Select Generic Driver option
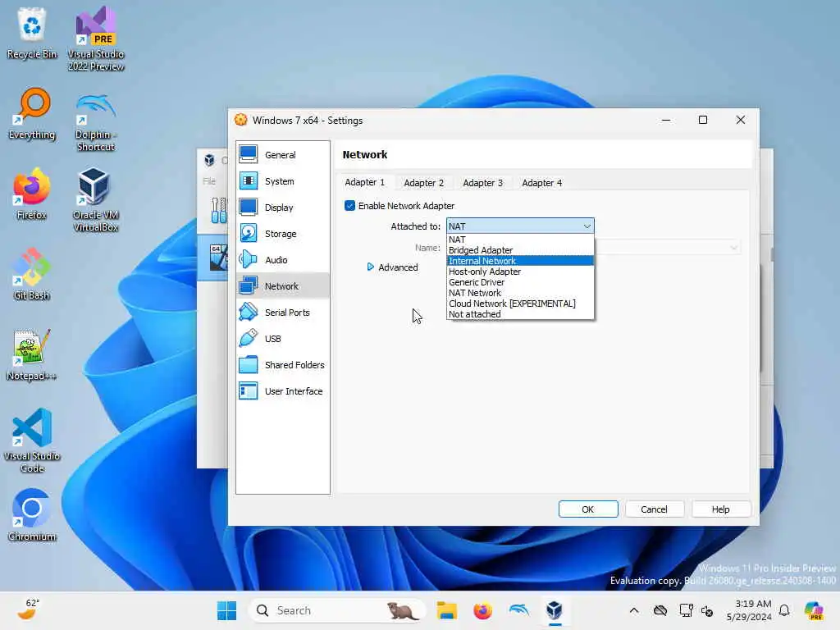840x630 pixels. (520, 282)
